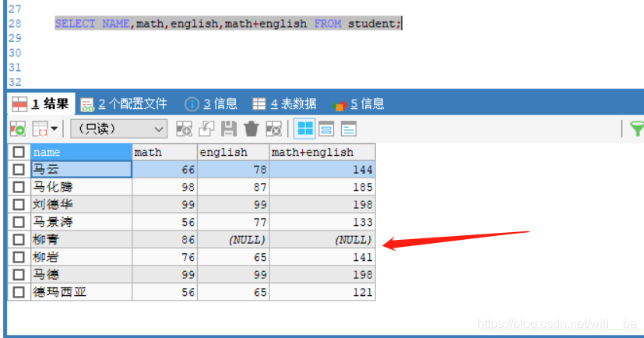Select the 马化腾 name cell
The height and width of the screenshot is (338, 644).
point(81,187)
